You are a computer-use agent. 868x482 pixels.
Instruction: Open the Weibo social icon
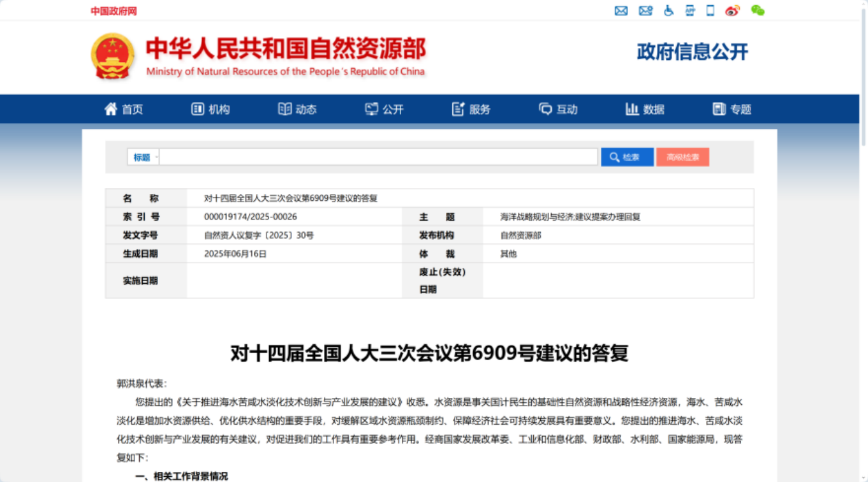click(732, 11)
